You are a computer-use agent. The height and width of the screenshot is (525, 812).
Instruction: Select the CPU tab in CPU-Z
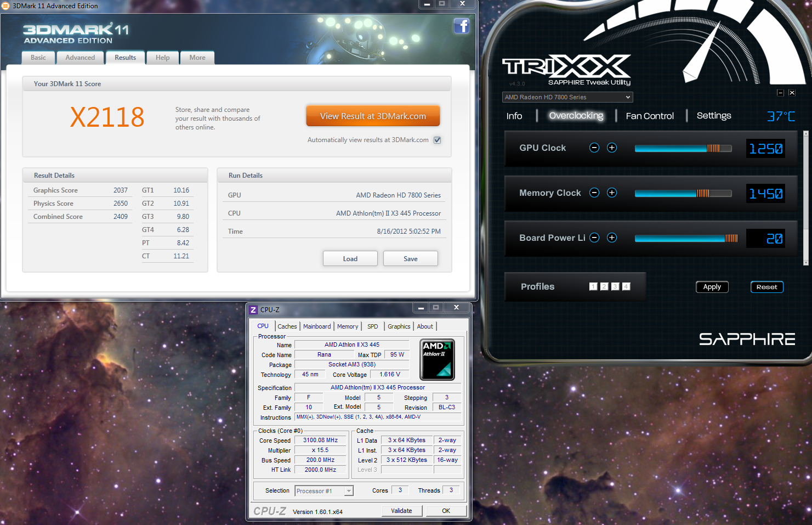pyautogui.click(x=263, y=326)
